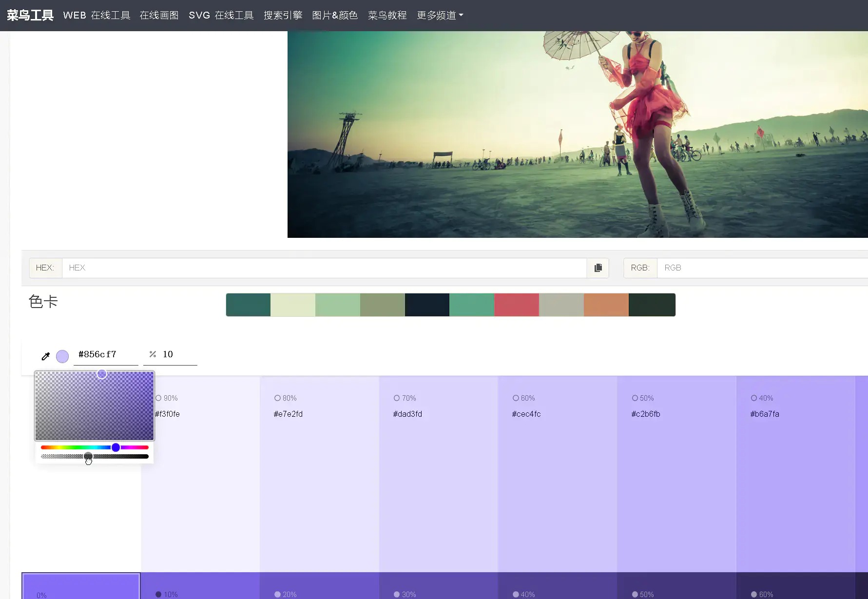
Task: Click the 菜鸟工具 site logo
Action: 30,16
